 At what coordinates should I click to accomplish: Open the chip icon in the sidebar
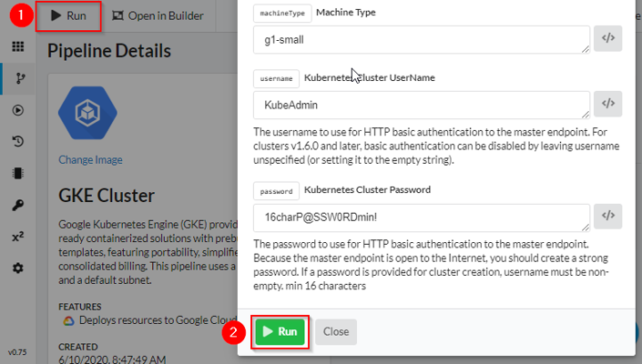coord(18,173)
